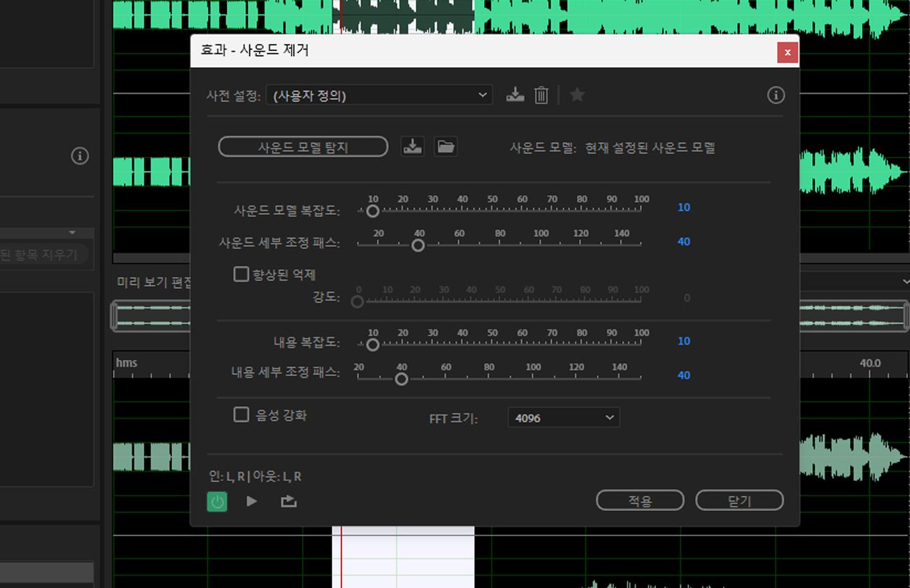Enable the 음성 강화 option

click(243, 414)
